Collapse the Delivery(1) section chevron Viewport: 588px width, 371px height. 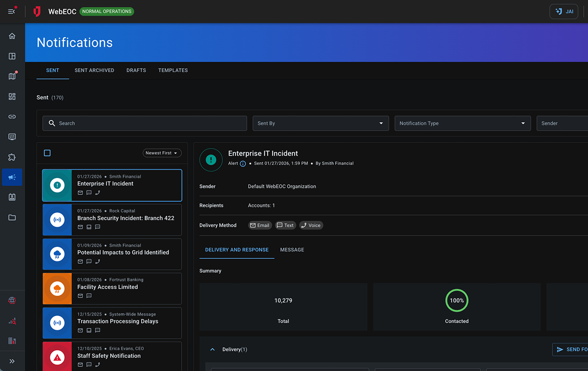pos(213,349)
